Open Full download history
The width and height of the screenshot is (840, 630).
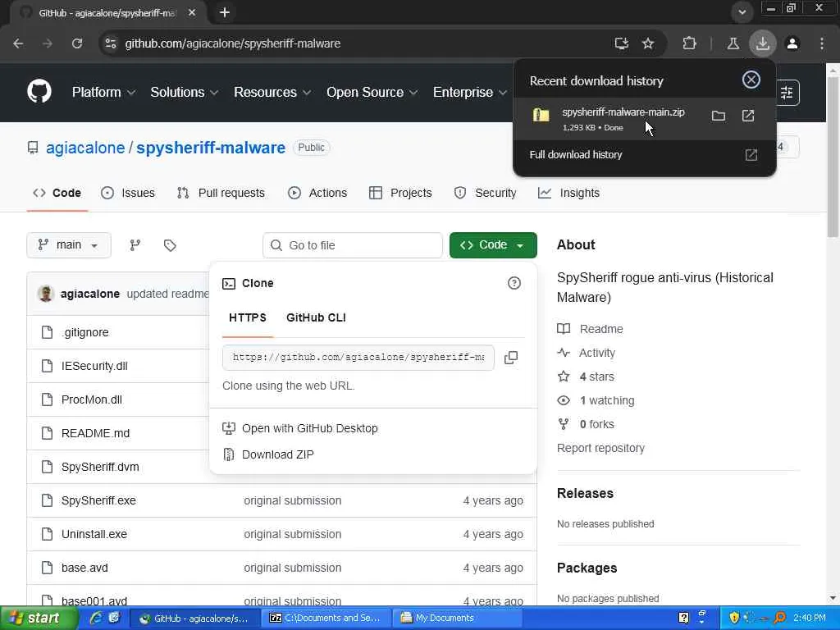(x=645, y=155)
